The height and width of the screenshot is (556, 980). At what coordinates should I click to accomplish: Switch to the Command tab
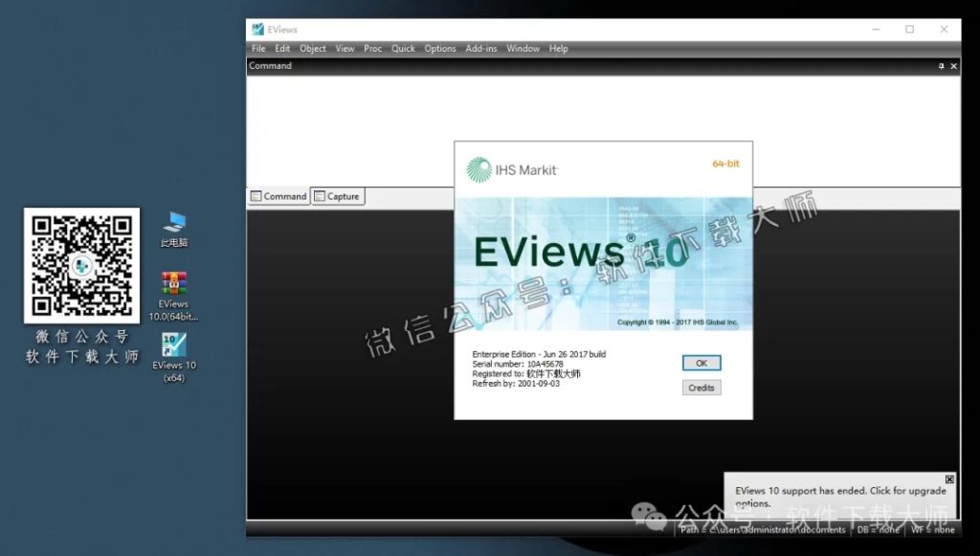tap(278, 195)
